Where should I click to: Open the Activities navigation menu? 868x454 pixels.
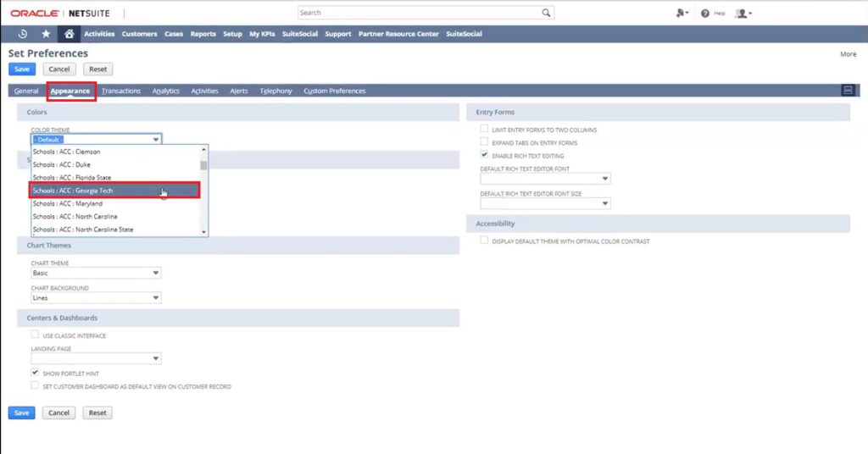point(99,34)
